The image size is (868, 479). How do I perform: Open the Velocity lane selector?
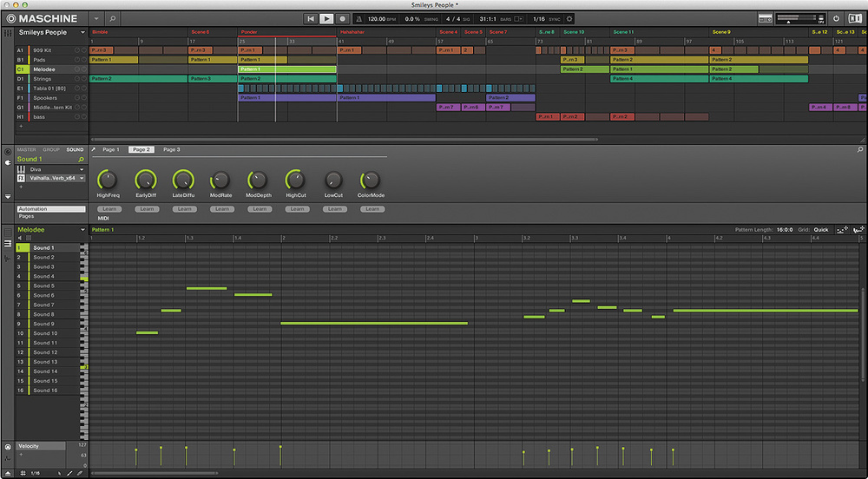coord(41,446)
